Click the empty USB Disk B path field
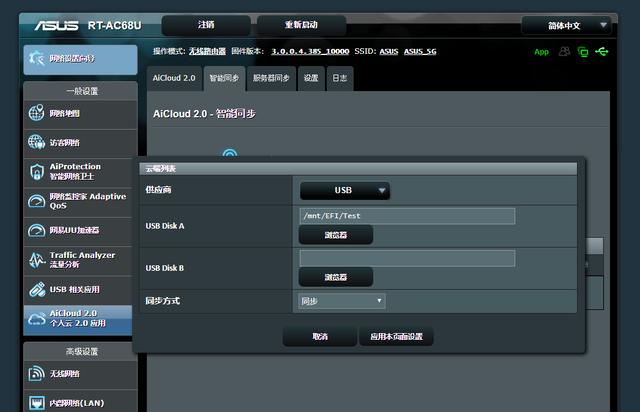 (407, 258)
